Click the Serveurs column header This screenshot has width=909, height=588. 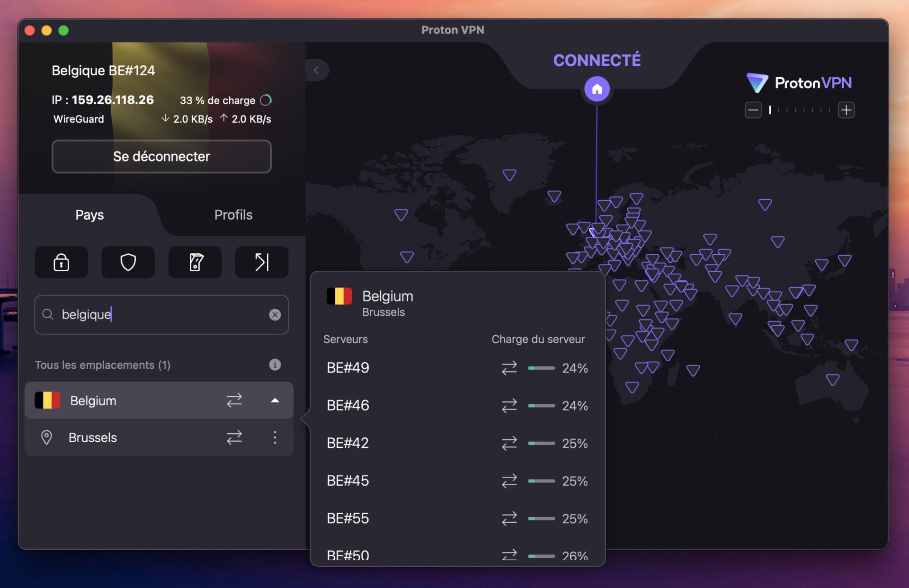tap(346, 339)
